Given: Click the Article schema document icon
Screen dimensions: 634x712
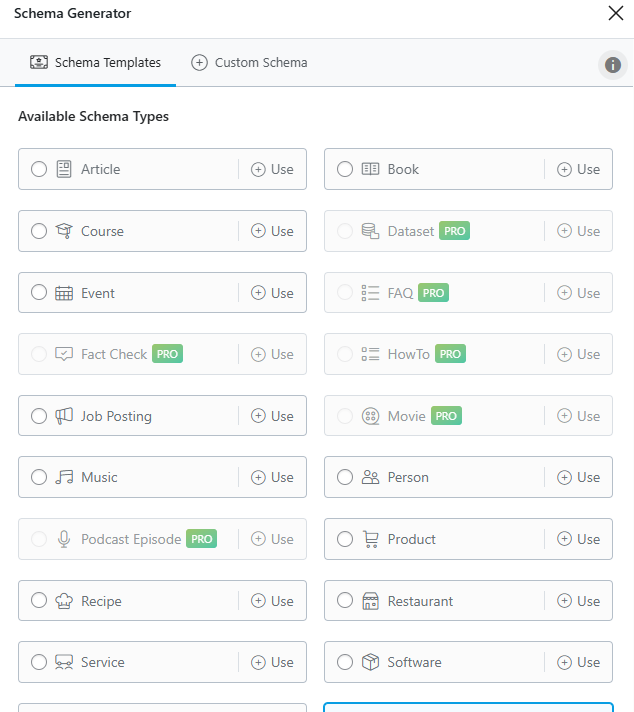Looking at the screenshot, I should click(64, 169).
